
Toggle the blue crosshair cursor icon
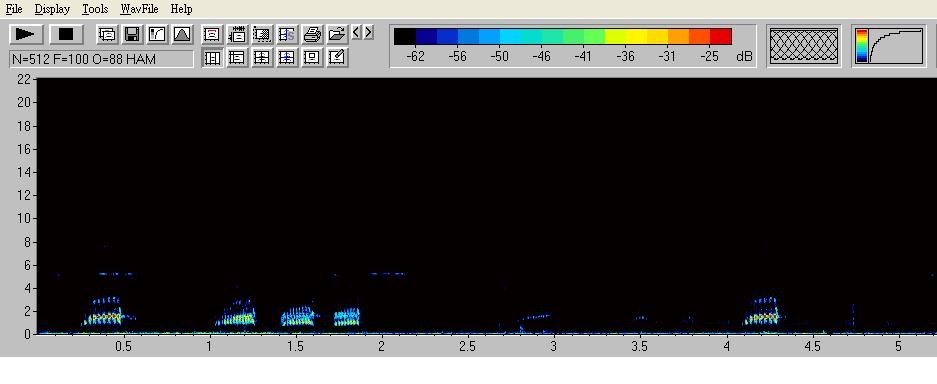point(287,57)
